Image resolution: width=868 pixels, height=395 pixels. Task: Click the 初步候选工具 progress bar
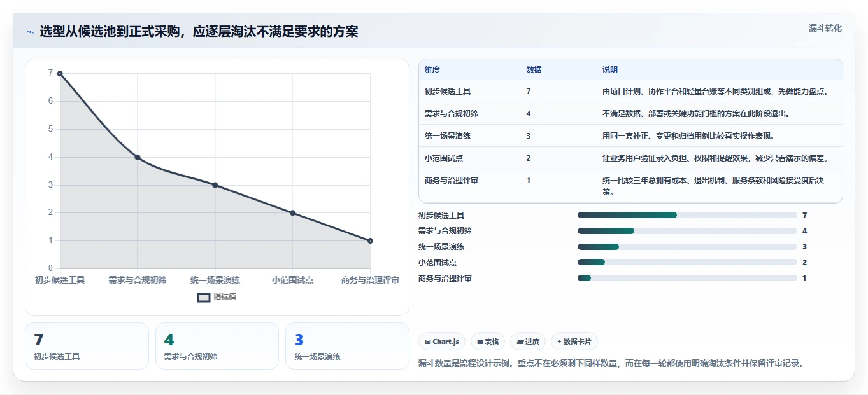687,215
